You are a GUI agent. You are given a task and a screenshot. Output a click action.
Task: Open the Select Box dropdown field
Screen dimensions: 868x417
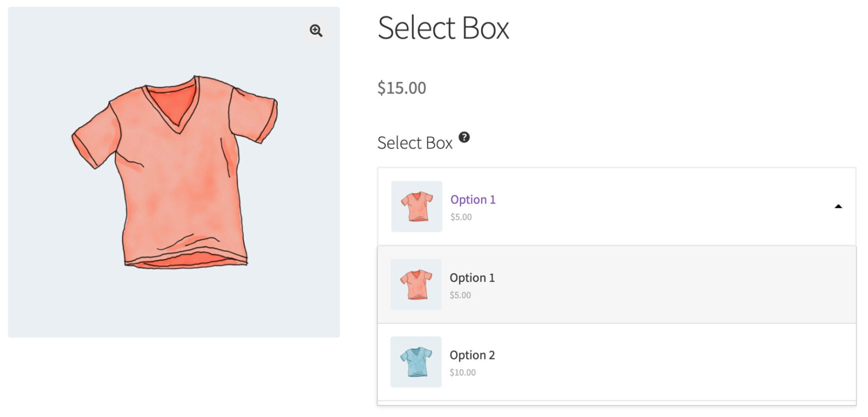619,206
